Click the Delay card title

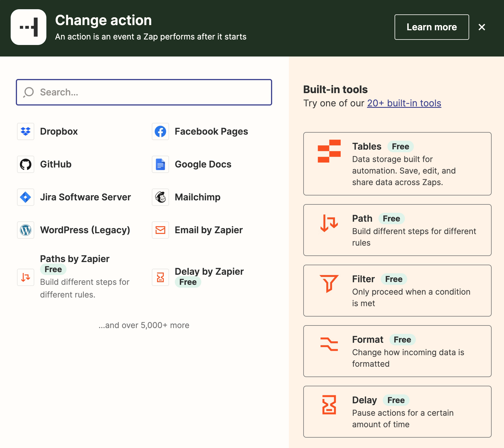pos(364,400)
